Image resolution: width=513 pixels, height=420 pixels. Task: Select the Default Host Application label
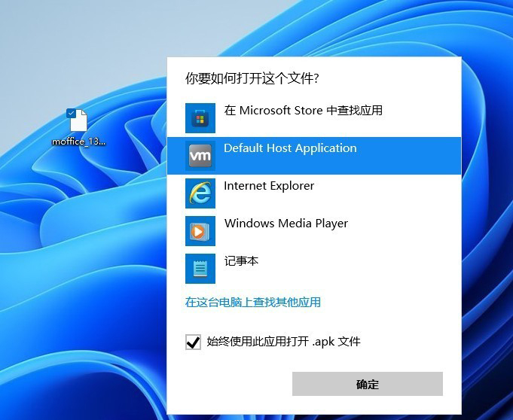(x=290, y=148)
